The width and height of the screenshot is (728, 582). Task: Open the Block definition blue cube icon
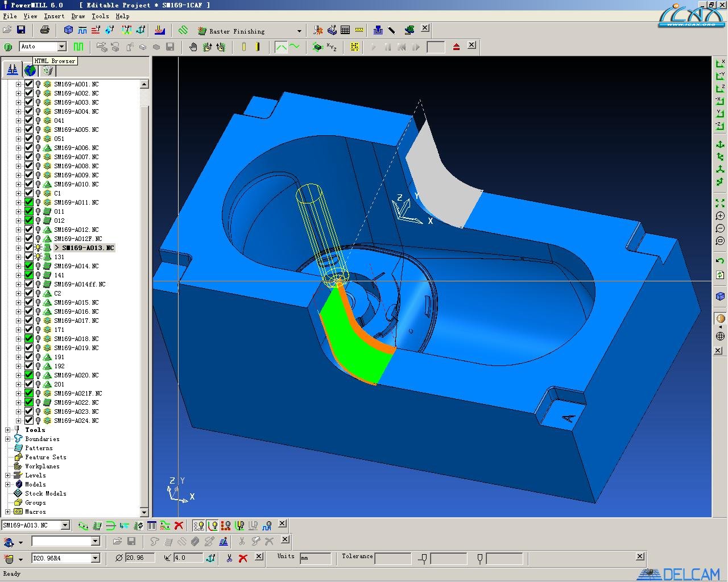(x=69, y=30)
